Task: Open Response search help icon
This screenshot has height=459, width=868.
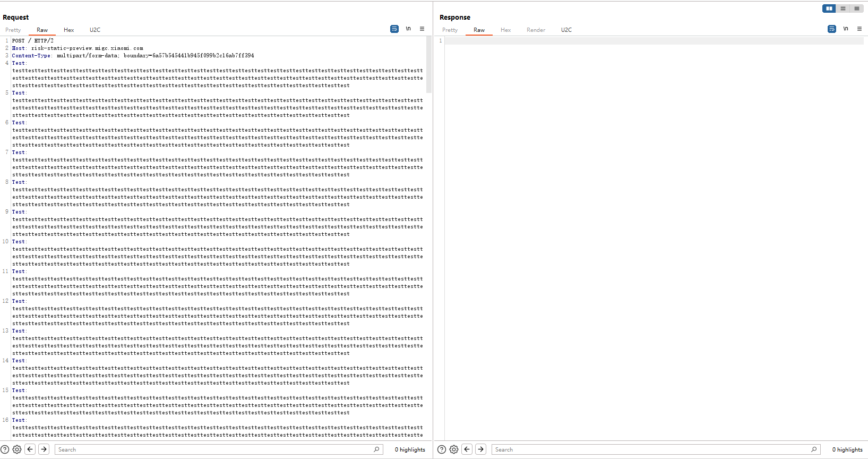Action: point(442,449)
